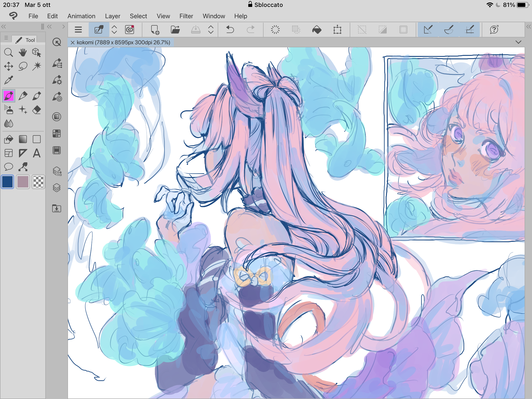Select the Airbrush tool
This screenshot has width=532, height=399.
coord(9,110)
